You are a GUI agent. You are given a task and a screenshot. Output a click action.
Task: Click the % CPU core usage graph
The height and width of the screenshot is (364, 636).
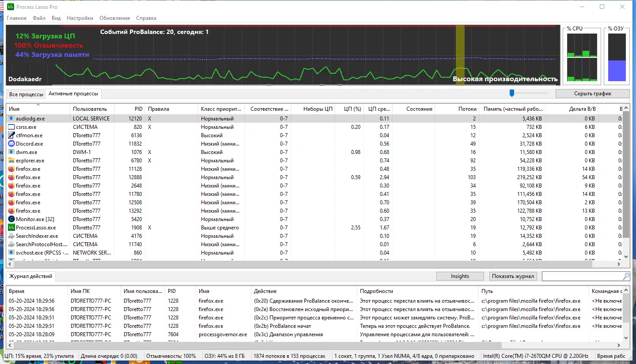tap(582, 58)
